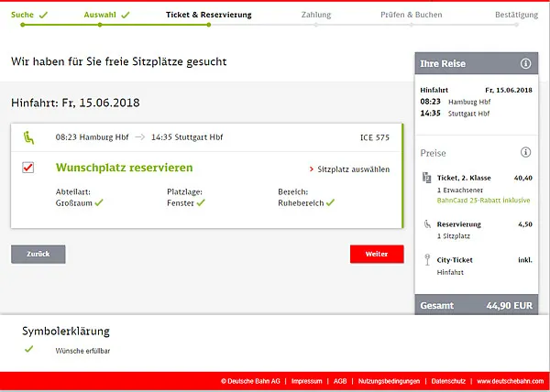The width and height of the screenshot is (550, 392).
Task: Select the Ticket & Reservierung step
Action: pyautogui.click(x=209, y=15)
